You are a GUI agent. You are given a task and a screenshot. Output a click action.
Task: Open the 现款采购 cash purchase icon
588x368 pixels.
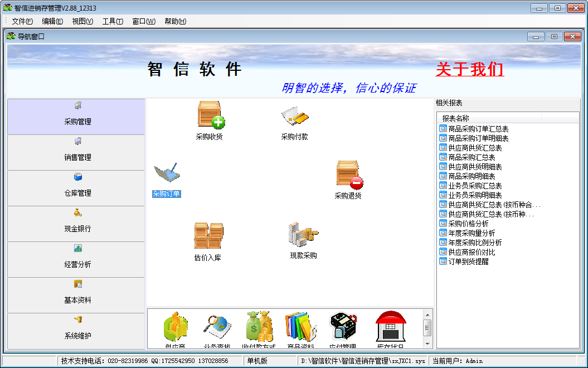(x=303, y=235)
